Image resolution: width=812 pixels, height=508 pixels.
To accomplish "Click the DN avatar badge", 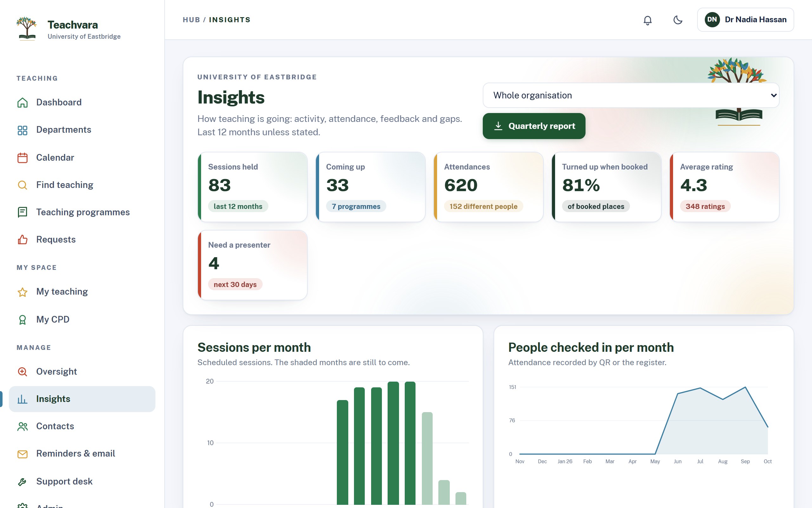I will 712,20.
